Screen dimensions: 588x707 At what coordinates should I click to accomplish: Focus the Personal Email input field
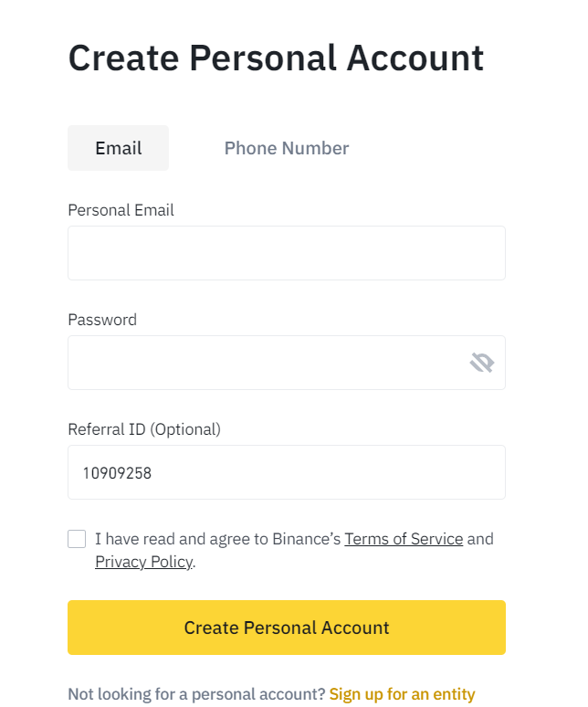tap(287, 253)
